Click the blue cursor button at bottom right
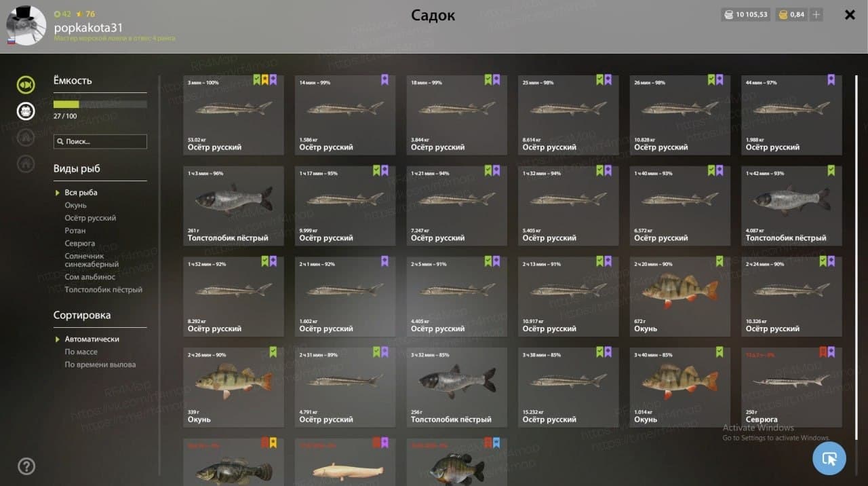The width and height of the screenshot is (868, 486). 829,458
